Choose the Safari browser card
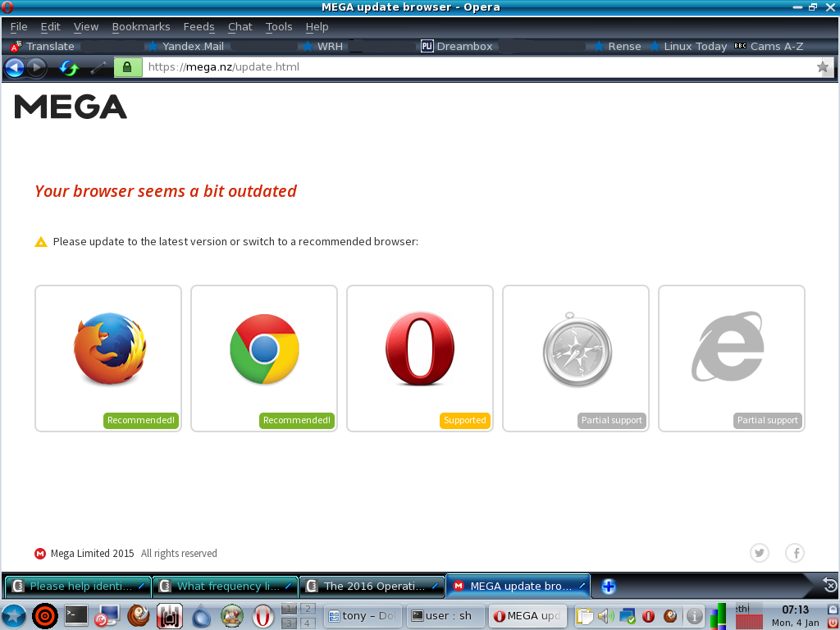 click(576, 358)
